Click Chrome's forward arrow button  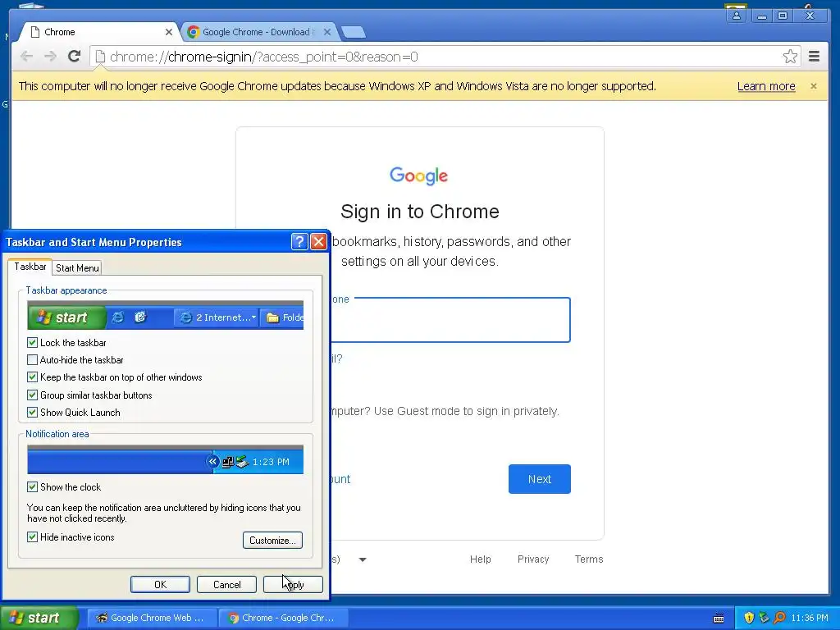point(50,57)
